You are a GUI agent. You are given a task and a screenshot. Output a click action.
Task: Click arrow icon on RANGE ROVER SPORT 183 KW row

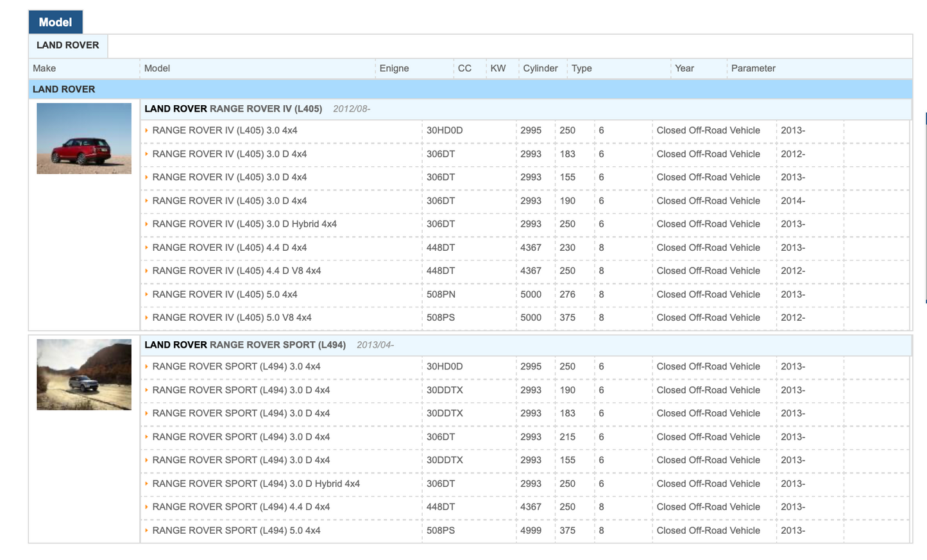point(146,413)
